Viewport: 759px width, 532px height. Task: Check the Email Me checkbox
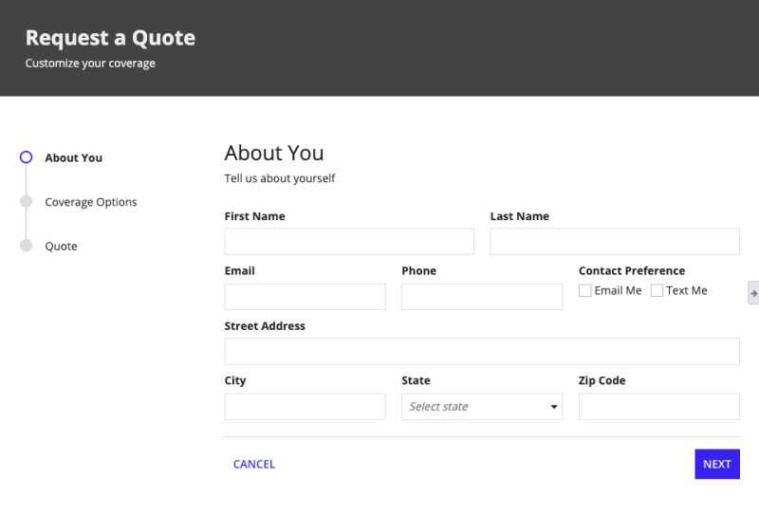[584, 290]
